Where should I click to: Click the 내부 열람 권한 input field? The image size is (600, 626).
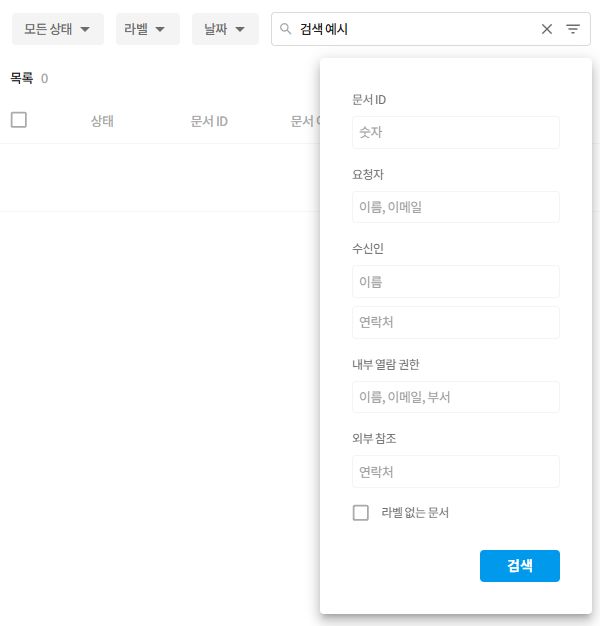(x=455, y=397)
